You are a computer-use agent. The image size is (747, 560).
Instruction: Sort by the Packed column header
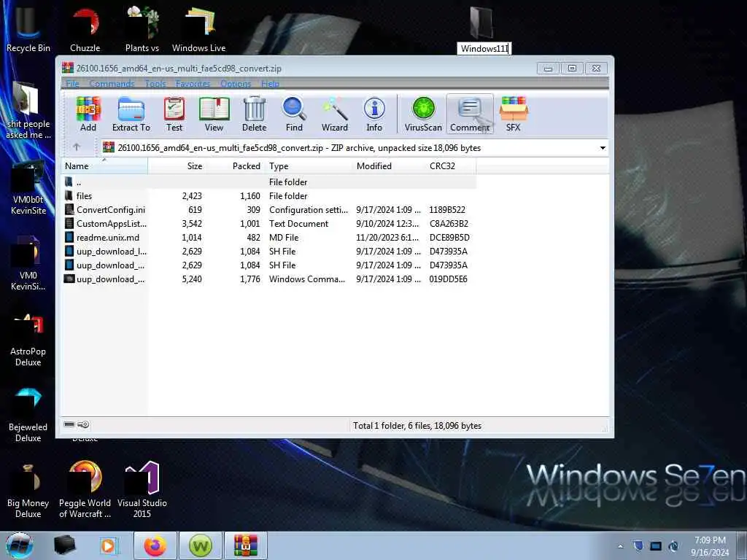point(236,166)
